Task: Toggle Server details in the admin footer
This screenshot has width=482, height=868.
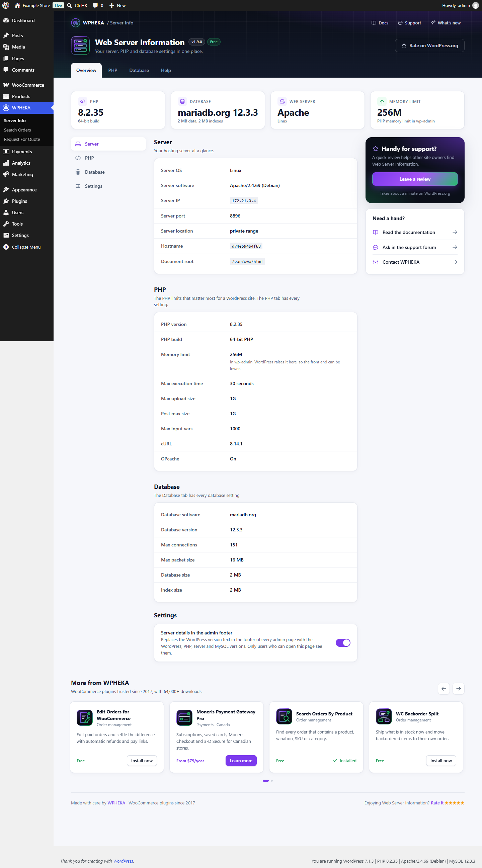Action: [x=343, y=642]
